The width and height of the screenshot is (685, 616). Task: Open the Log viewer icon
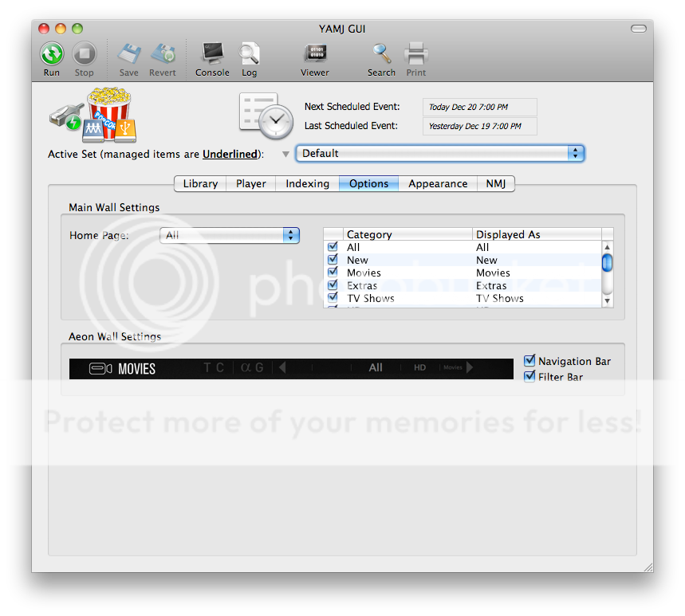(x=249, y=54)
